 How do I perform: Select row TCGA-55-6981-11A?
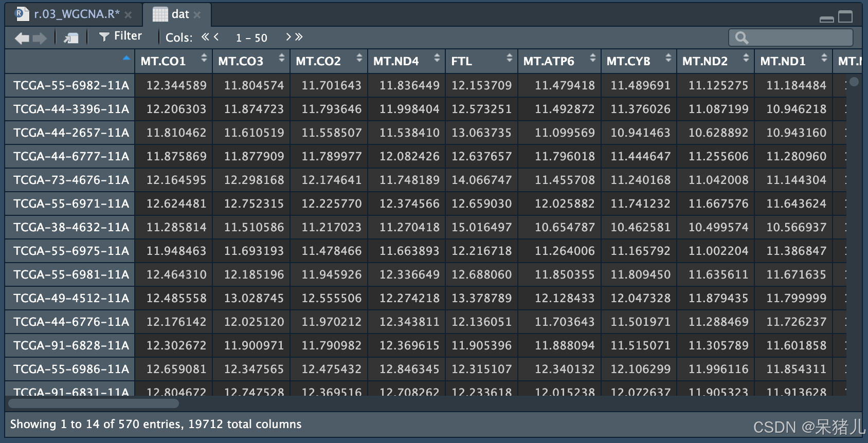[x=71, y=274]
